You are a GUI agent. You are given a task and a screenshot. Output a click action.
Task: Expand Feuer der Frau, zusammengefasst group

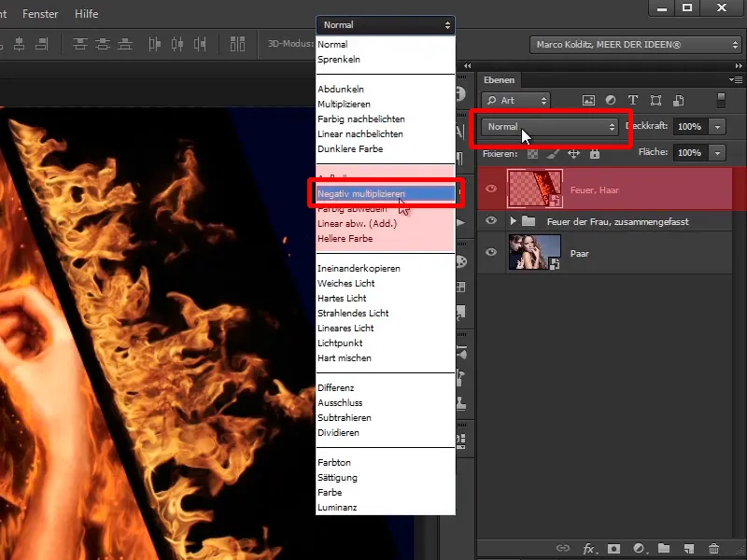[x=513, y=221]
